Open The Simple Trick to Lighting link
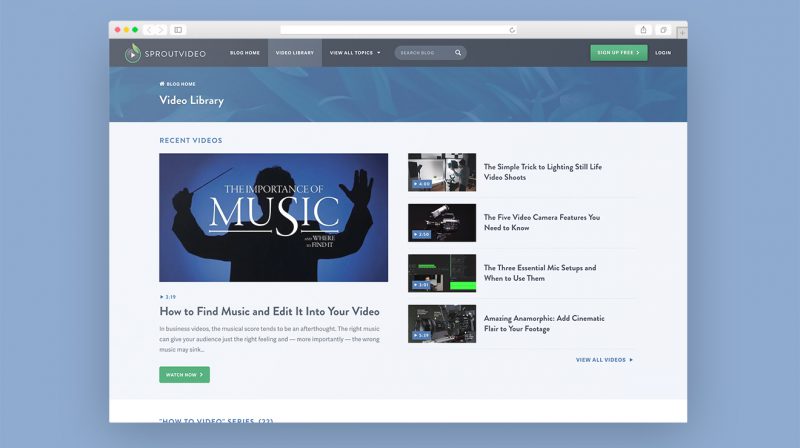 (x=543, y=172)
